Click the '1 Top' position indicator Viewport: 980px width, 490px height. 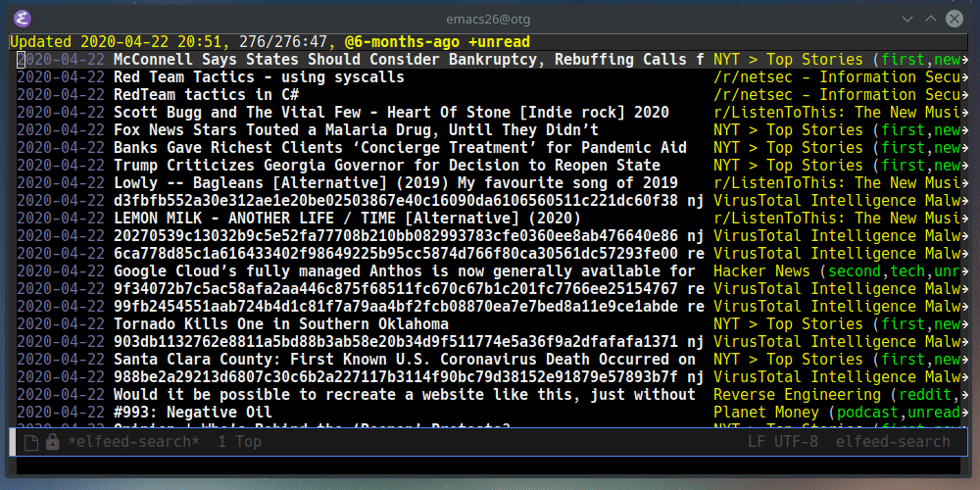point(240,442)
